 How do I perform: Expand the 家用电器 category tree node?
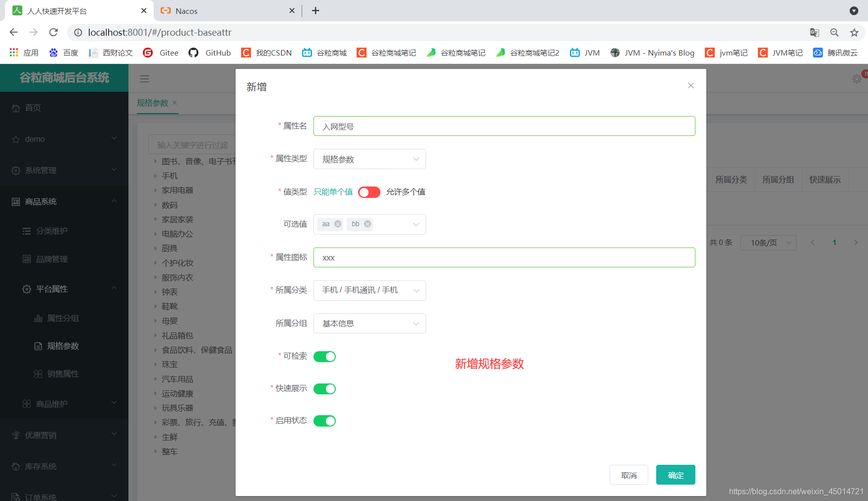[155, 190]
